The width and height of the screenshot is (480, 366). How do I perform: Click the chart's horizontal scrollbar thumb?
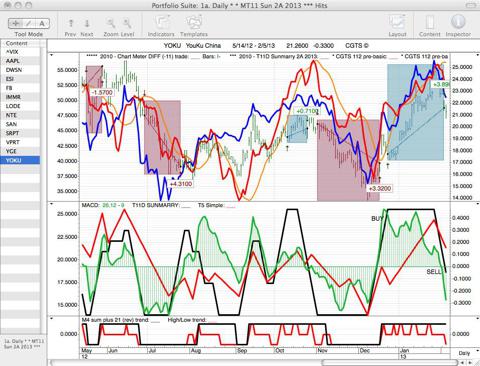point(389,362)
